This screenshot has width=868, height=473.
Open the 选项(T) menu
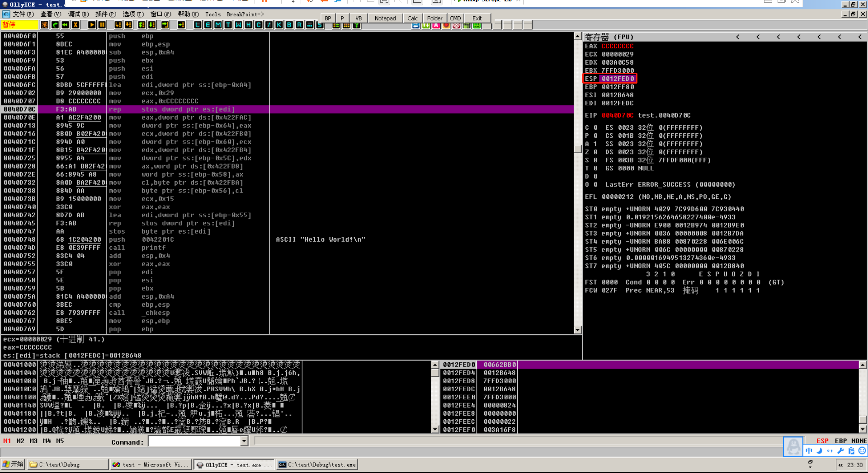pos(133,14)
